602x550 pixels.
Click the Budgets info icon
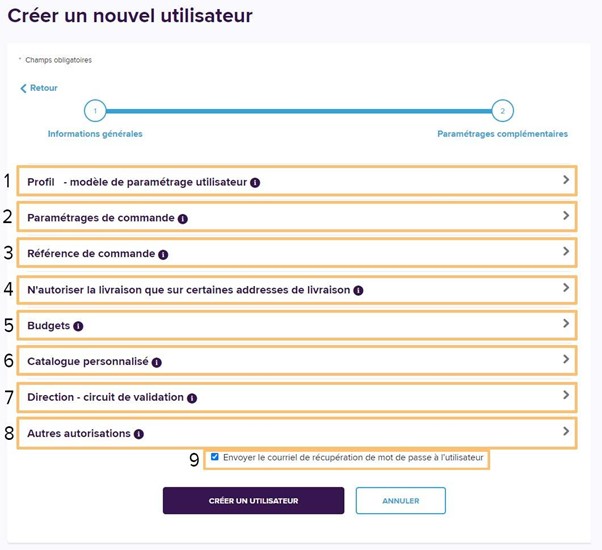click(x=78, y=326)
